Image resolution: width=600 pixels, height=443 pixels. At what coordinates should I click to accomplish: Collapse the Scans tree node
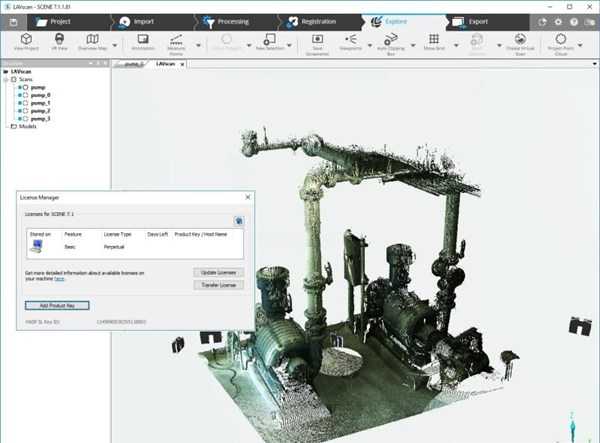[x=5, y=79]
